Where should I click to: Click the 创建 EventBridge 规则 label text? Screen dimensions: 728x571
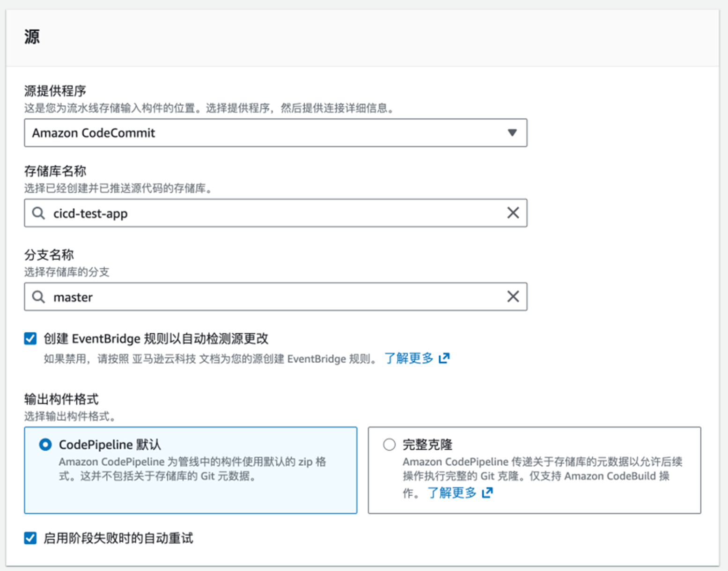coord(156,338)
